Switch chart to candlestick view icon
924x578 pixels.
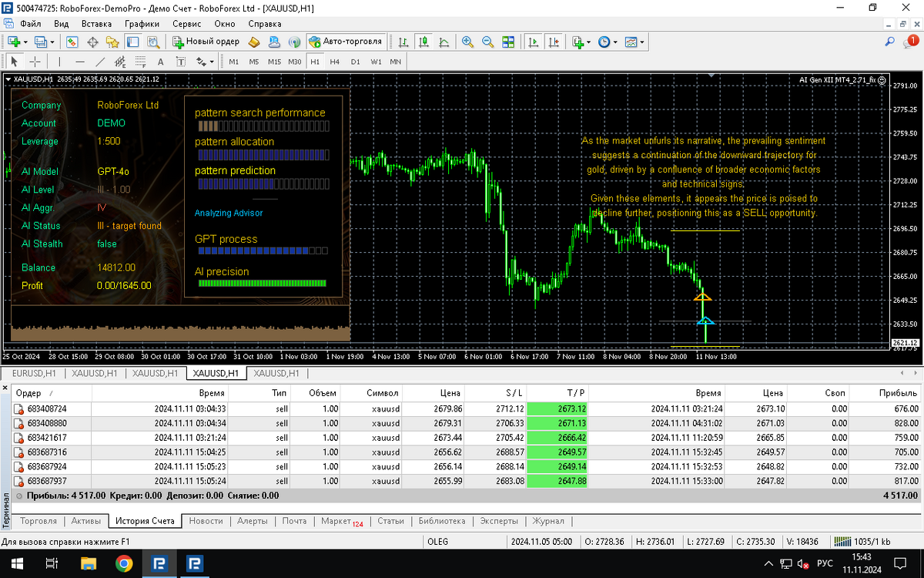423,42
